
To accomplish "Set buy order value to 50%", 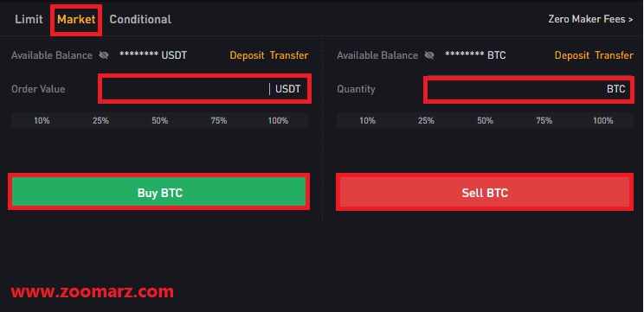I will 160,120.
